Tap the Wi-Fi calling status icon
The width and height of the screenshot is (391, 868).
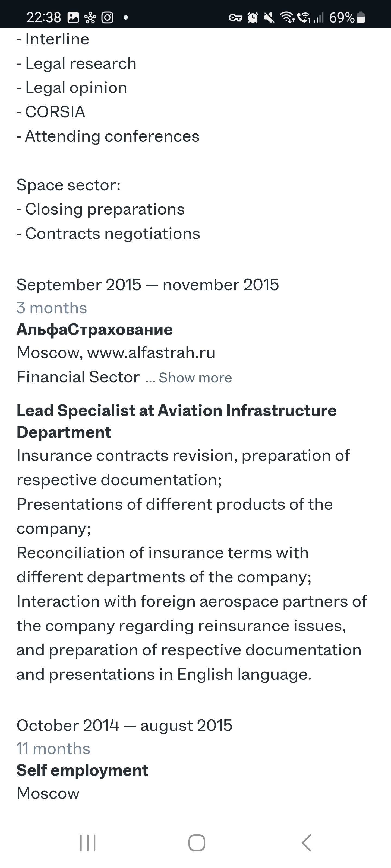pos(304,18)
